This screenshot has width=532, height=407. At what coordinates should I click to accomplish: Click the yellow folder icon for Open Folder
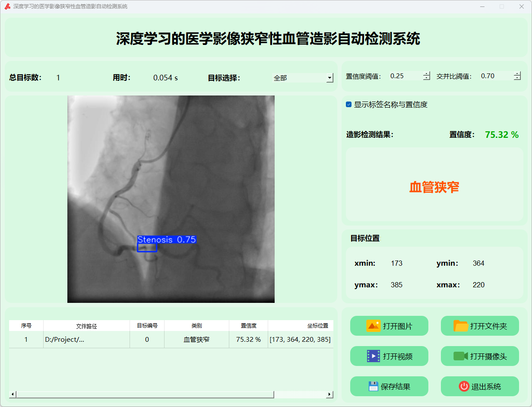pyautogui.click(x=461, y=326)
